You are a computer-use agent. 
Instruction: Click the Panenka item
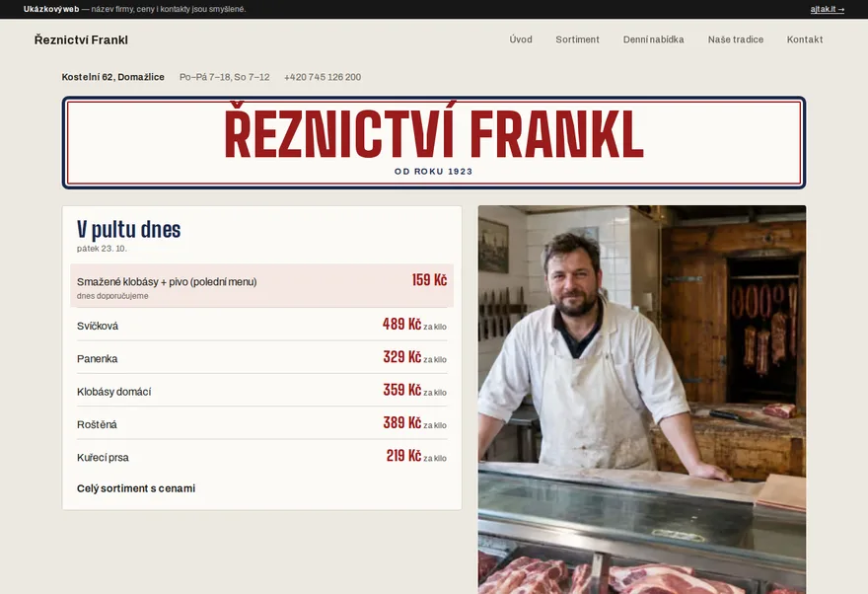(x=98, y=359)
